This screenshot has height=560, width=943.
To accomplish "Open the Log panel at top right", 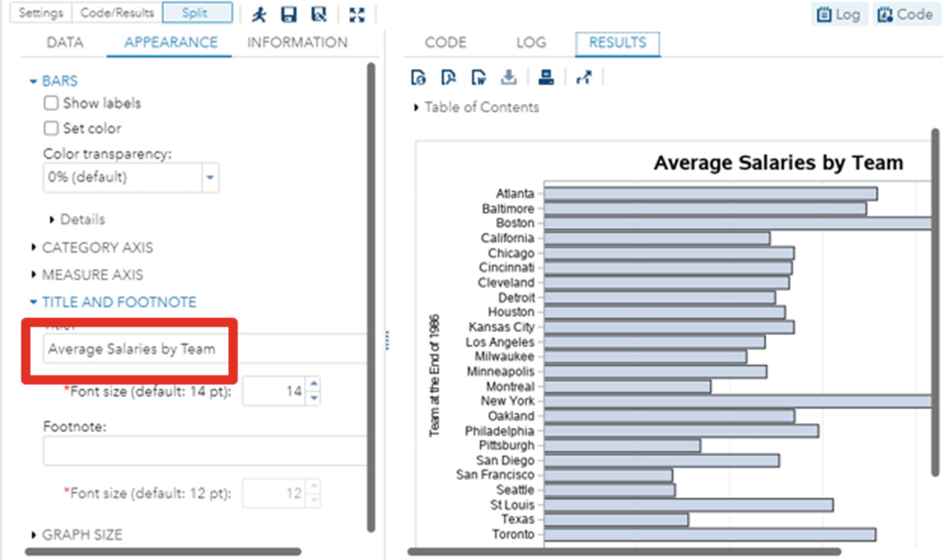I will (x=839, y=14).
